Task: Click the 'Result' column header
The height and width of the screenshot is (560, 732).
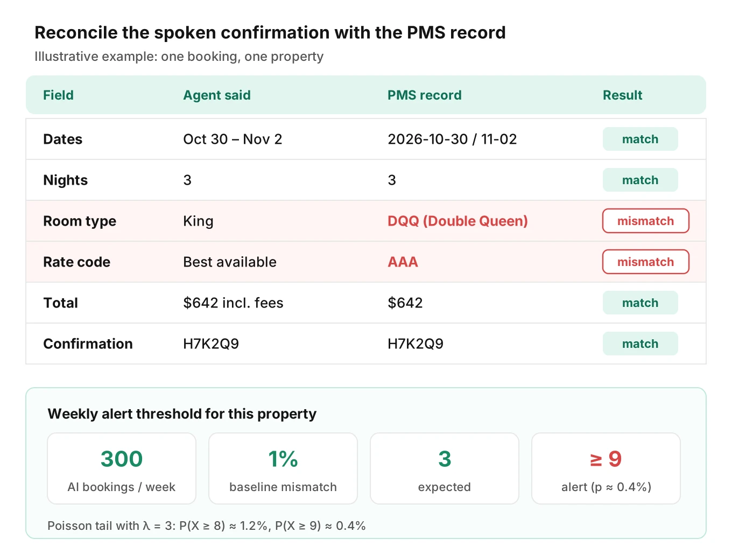Action: pos(623,95)
